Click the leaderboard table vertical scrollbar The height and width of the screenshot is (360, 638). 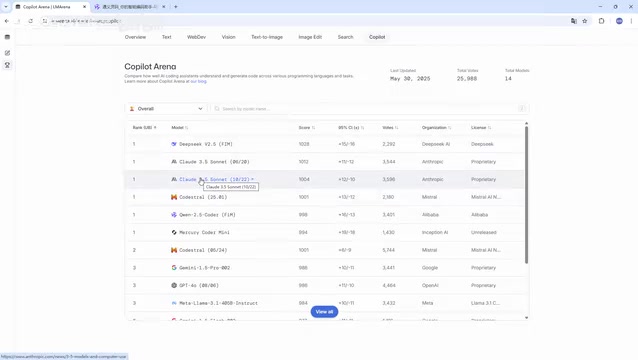(x=526, y=194)
